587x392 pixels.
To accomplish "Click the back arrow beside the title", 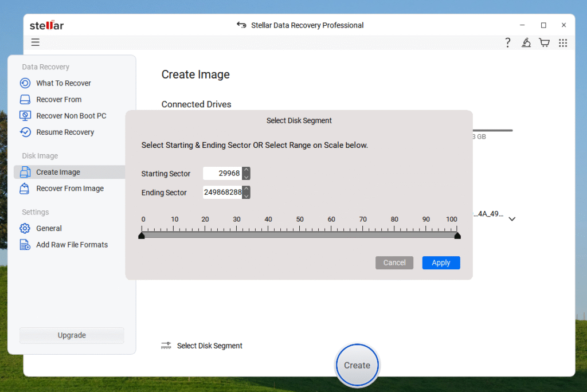I will point(241,25).
